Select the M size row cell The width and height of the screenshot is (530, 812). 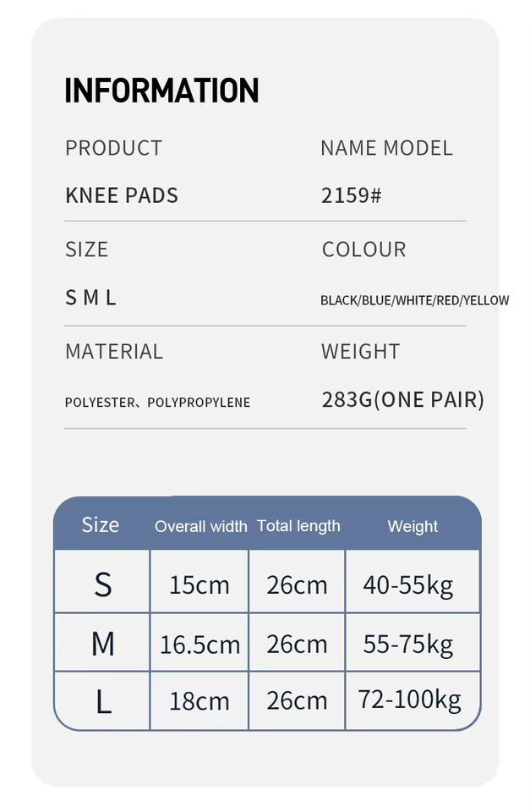[102, 645]
